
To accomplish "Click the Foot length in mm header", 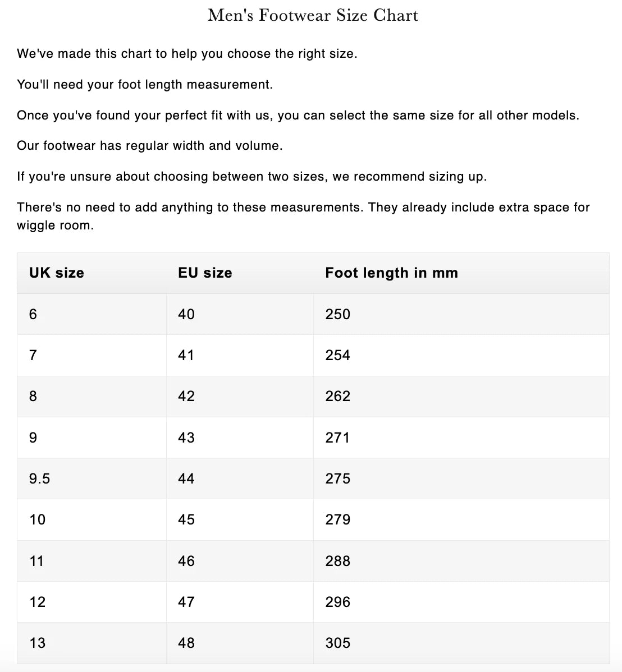I will coord(391,273).
